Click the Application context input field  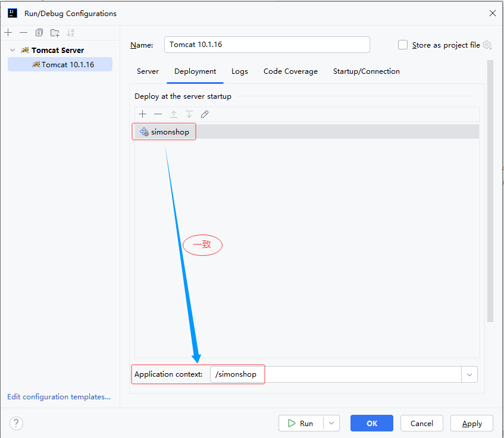pos(336,374)
